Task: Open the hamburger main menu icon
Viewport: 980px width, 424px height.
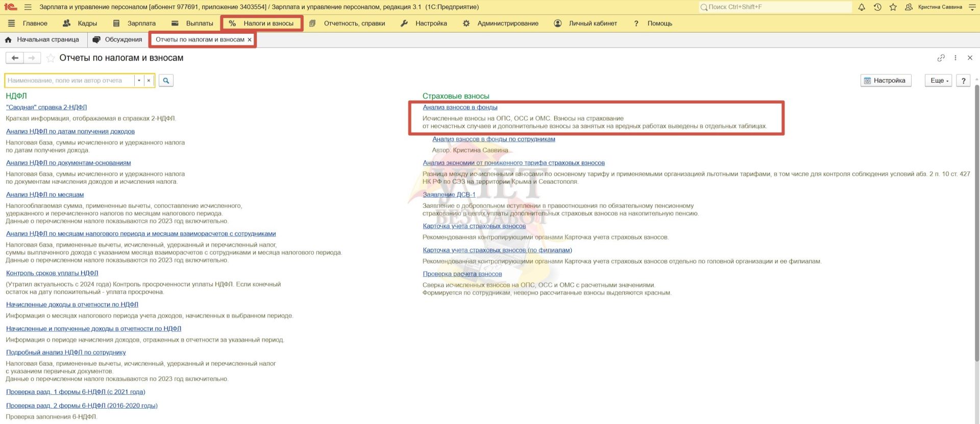Action: [x=28, y=7]
